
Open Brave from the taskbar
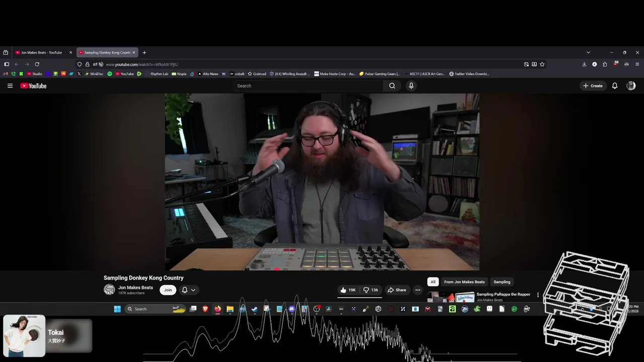[205, 309]
